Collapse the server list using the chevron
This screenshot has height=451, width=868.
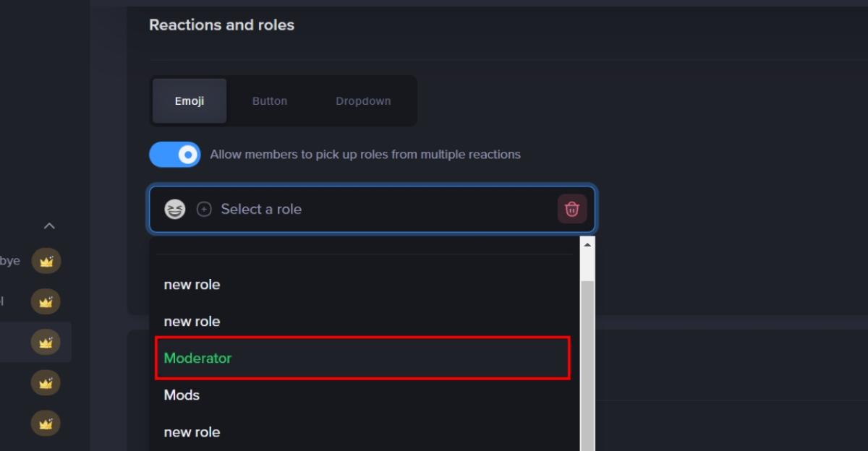(48, 225)
